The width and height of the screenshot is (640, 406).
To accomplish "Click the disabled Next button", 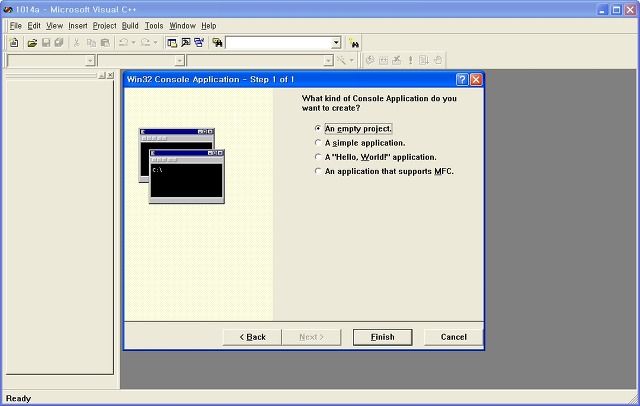I will point(311,337).
